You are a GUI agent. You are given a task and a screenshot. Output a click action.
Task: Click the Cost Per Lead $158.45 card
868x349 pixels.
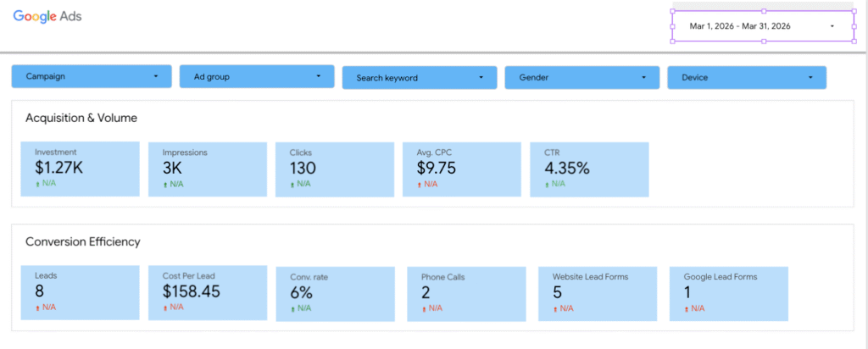pyautogui.click(x=208, y=292)
